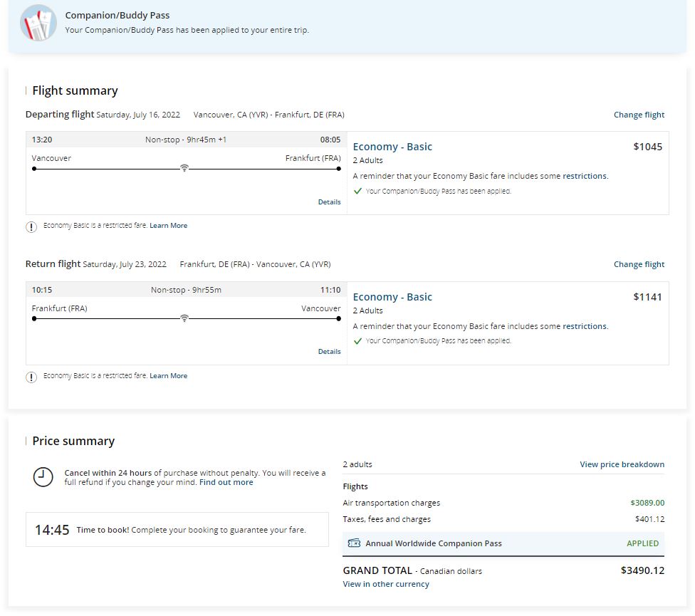
Task: Click the green checkmark on return fare
Action: tap(357, 341)
